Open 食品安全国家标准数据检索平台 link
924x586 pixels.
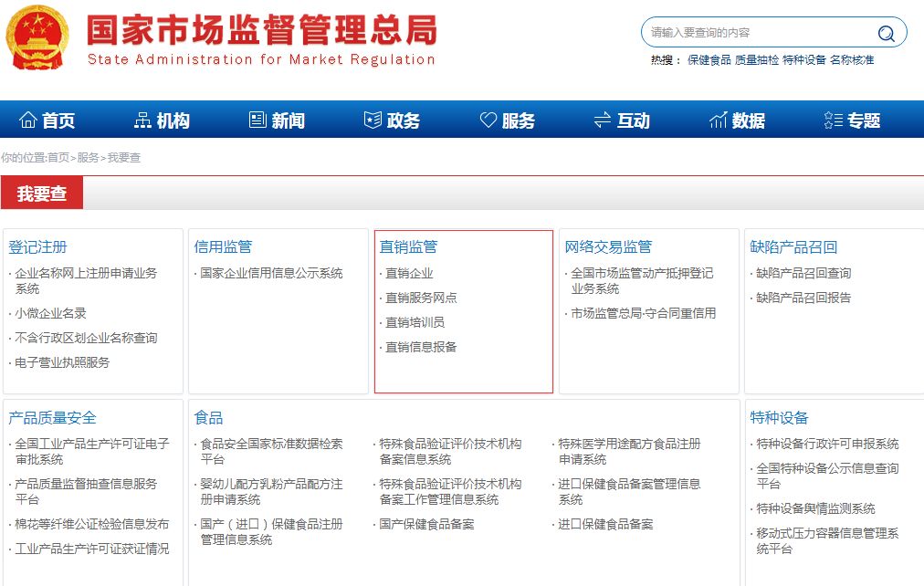coord(271,452)
